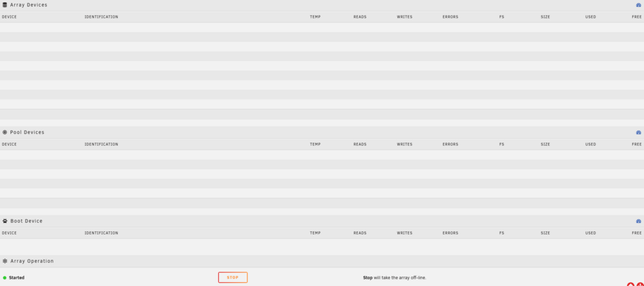Screen dimensions: 644x286
Task: Open the Boot Device dashboard gauge icon
Action: (638, 221)
